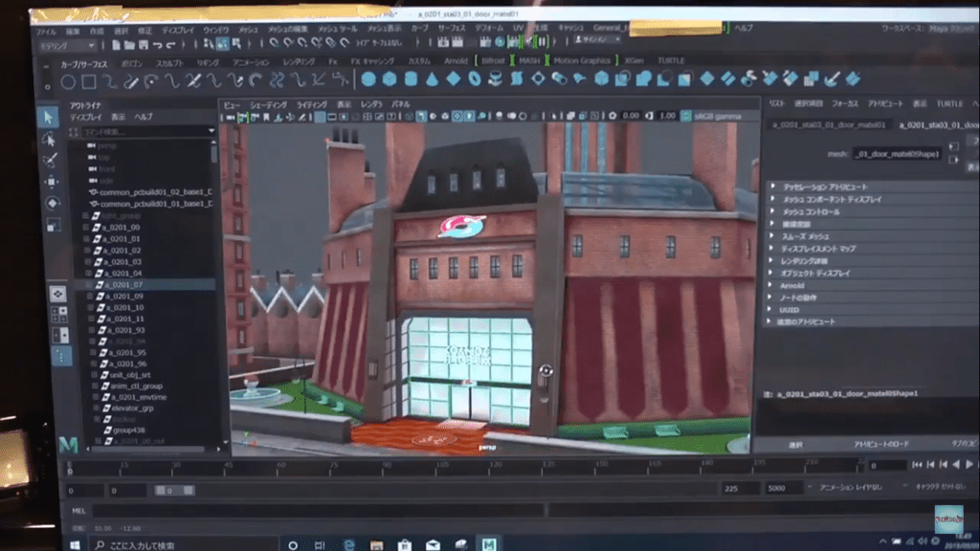The width and height of the screenshot is (980, 551).
Task: Create a polygon torus from the shelf
Action: click(475, 78)
